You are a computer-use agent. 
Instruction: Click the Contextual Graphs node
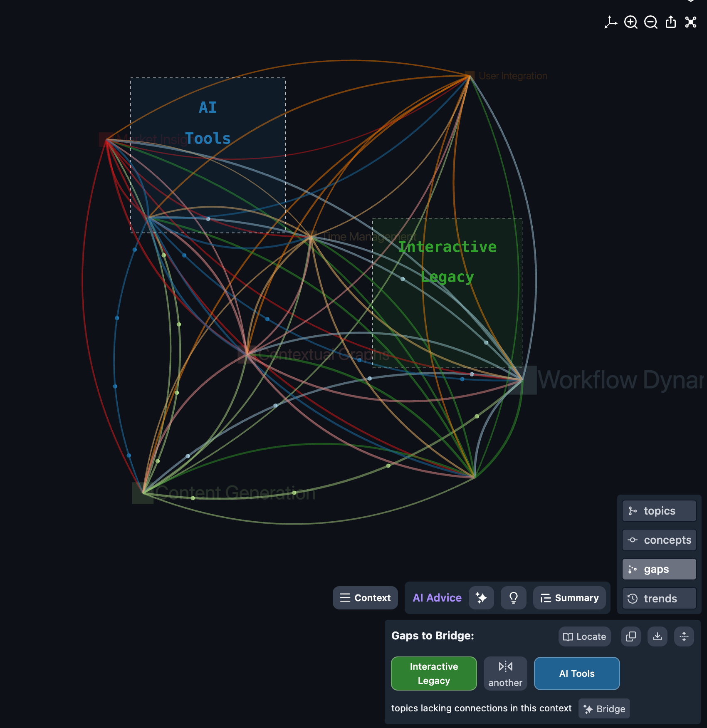(247, 354)
